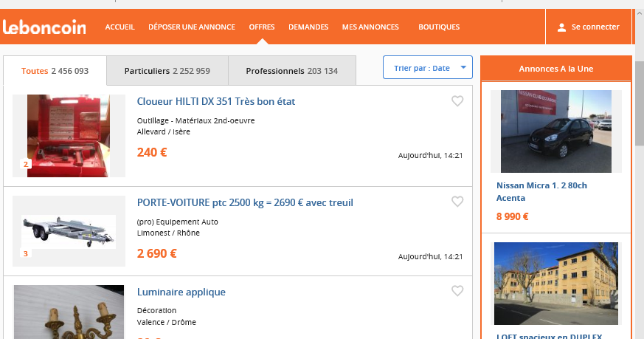Go to ACCUEIL in the navigation bar
Viewport: 644px width, 339px height.
point(120,27)
